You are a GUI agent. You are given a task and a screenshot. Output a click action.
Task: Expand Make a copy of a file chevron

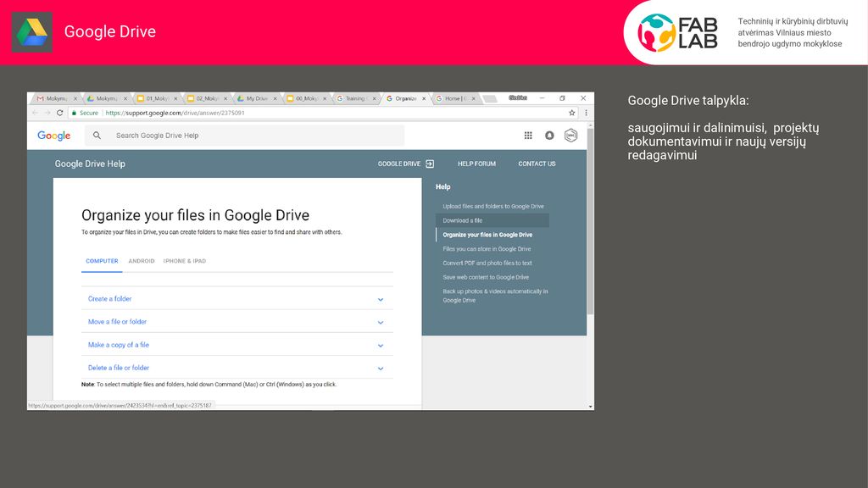tap(381, 346)
